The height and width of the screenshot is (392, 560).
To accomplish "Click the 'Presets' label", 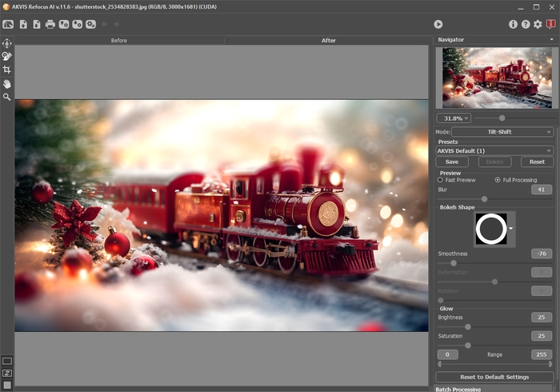I will 448,142.
